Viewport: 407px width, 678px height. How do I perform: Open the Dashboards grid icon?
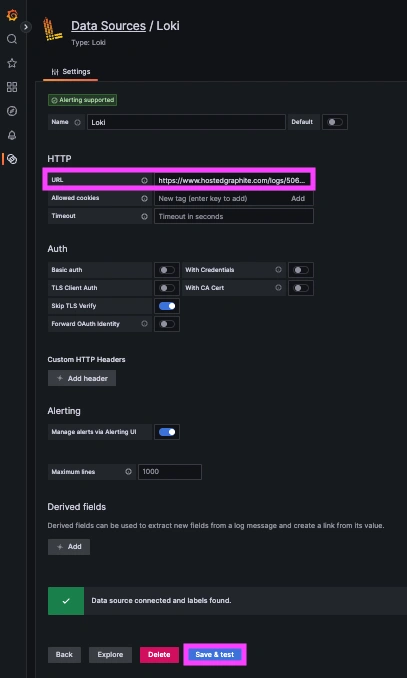[x=12, y=87]
